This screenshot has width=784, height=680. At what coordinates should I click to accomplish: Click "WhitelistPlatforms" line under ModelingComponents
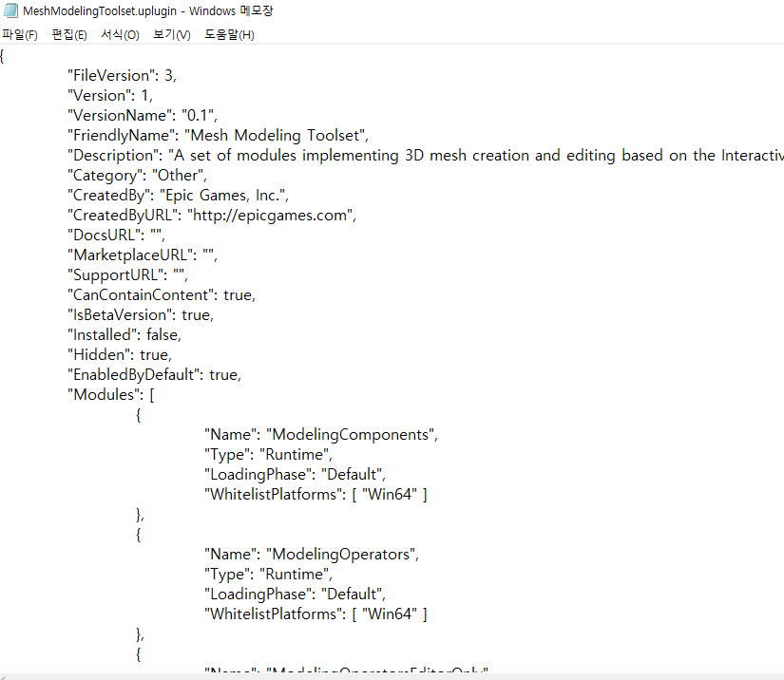(x=316, y=495)
